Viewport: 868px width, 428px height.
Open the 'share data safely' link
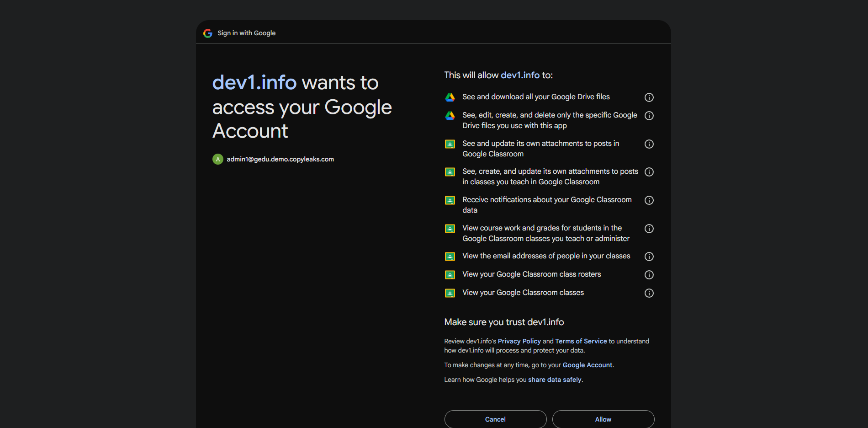[x=555, y=380]
